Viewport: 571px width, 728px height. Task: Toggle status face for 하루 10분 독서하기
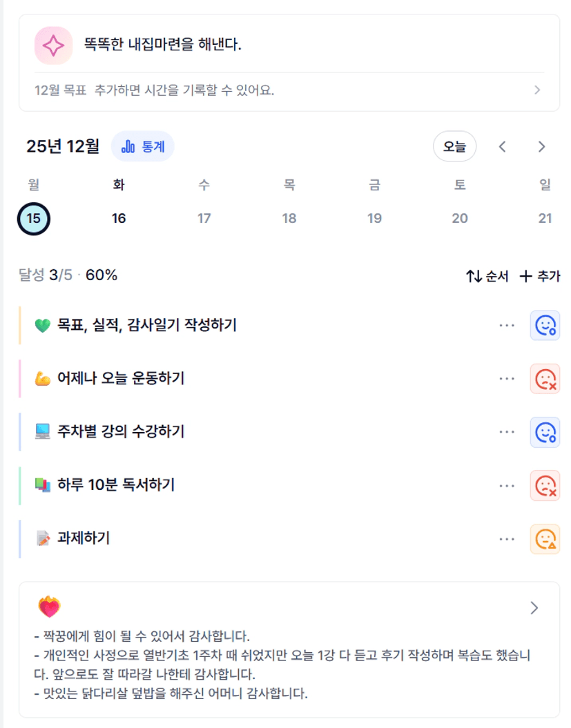(545, 485)
